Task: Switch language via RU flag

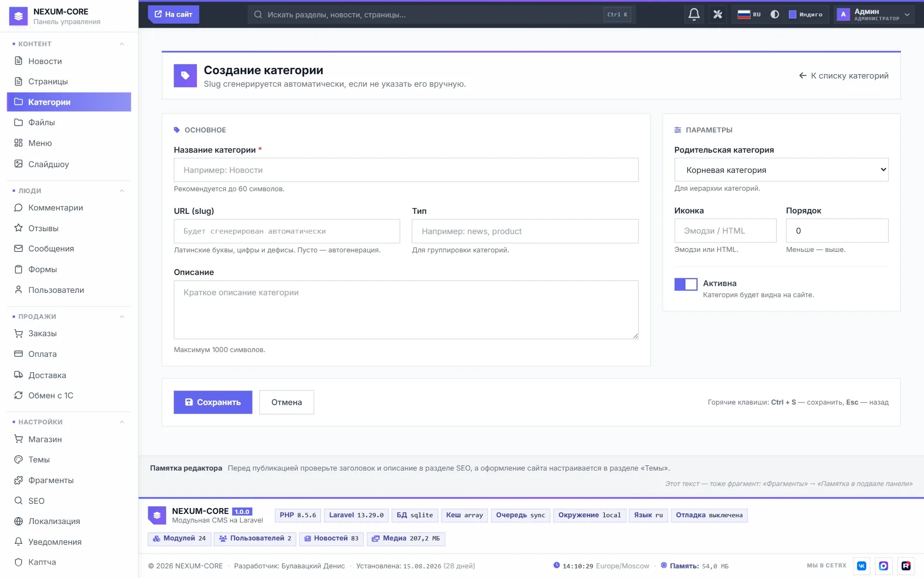Action: pyautogui.click(x=749, y=14)
